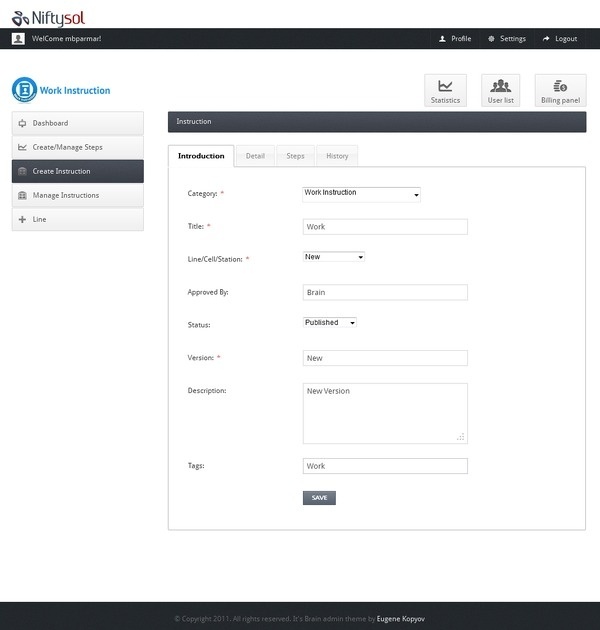This screenshot has width=600, height=630.
Task: Click the Settings gear icon
Action: (x=491, y=39)
